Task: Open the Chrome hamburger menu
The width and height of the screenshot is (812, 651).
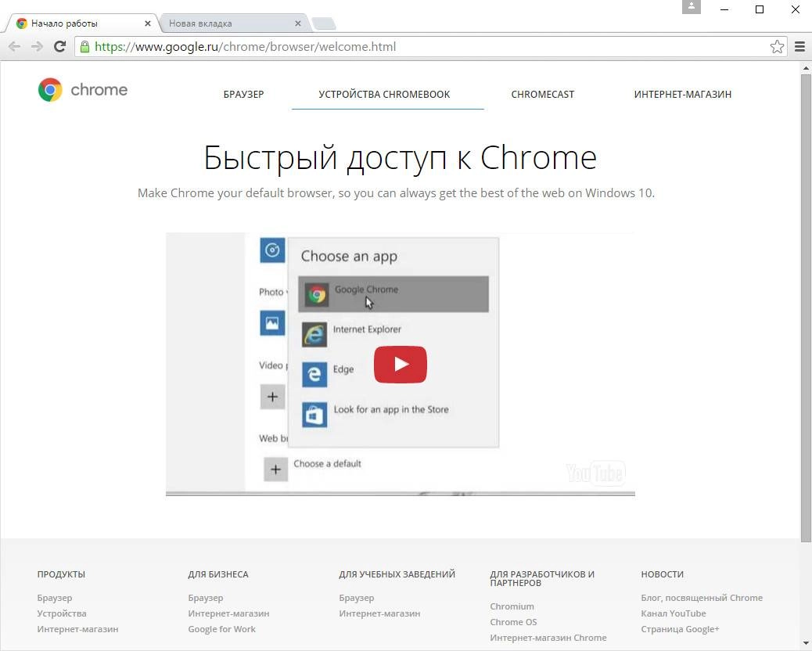Action: point(799,47)
